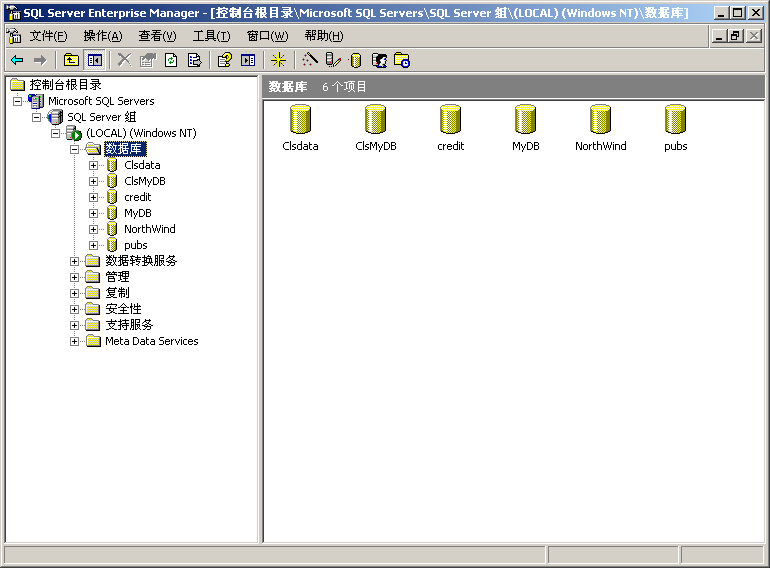
Task: Toggle show/hide console tree button
Action: coord(95,60)
